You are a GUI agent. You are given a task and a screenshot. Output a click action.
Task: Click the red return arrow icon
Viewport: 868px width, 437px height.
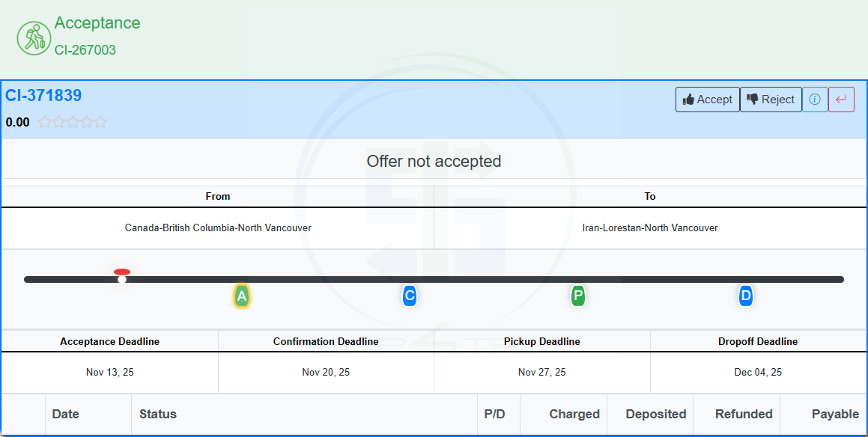point(841,99)
